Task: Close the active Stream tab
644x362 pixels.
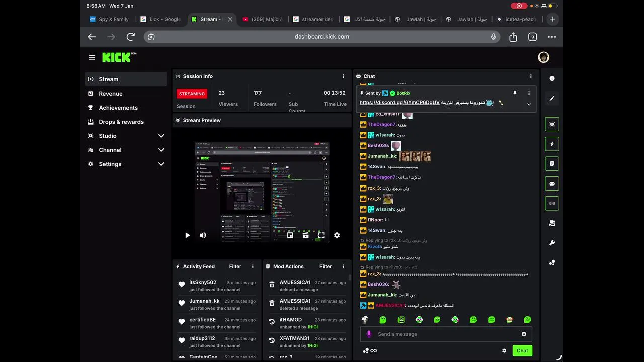Action: (230, 19)
